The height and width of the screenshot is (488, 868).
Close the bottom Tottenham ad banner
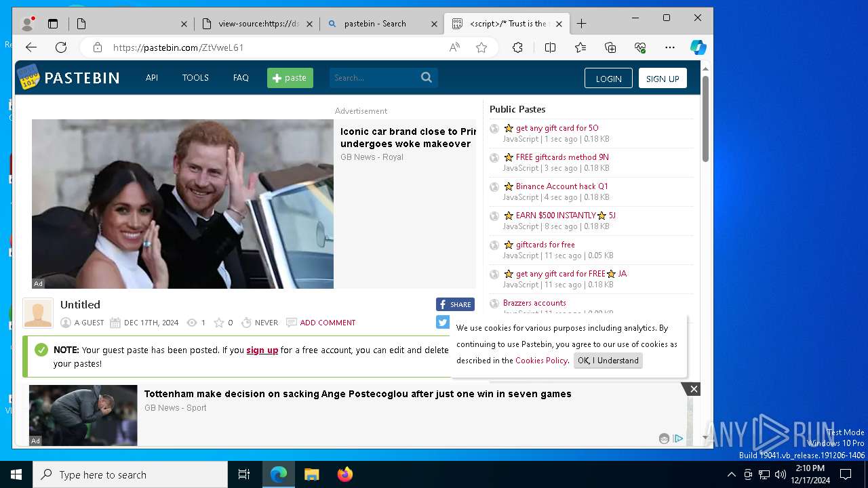coord(693,389)
